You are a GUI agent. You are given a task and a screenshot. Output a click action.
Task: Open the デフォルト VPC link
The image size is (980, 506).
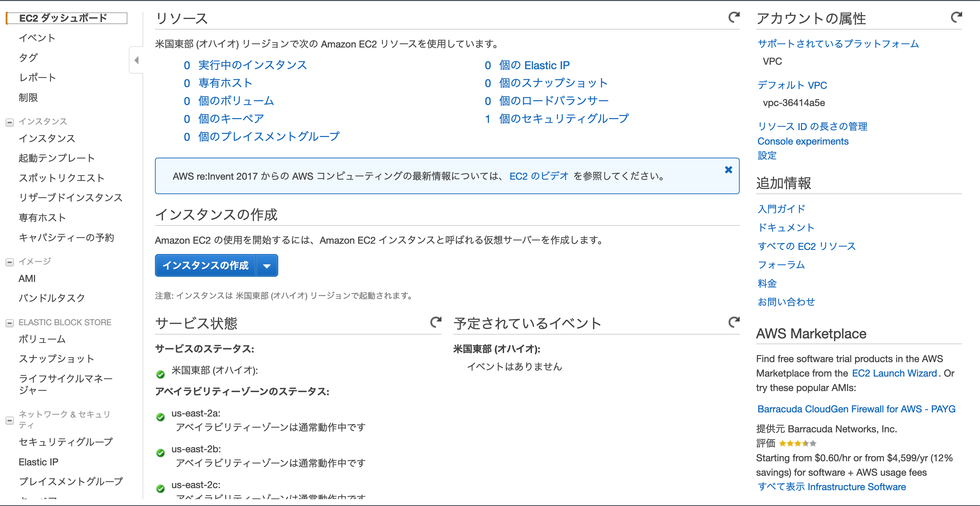[792, 85]
